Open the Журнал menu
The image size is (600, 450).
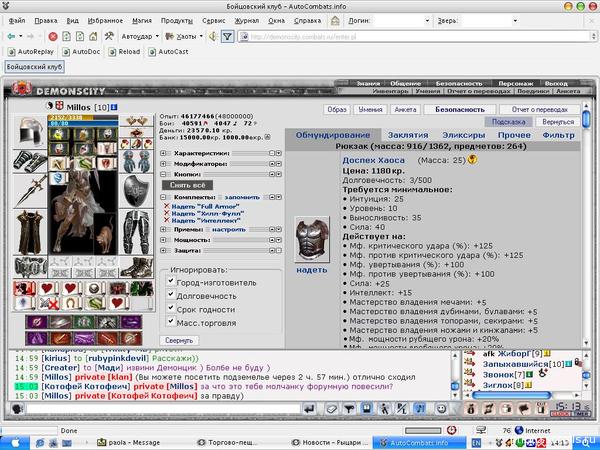pos(247,21)
